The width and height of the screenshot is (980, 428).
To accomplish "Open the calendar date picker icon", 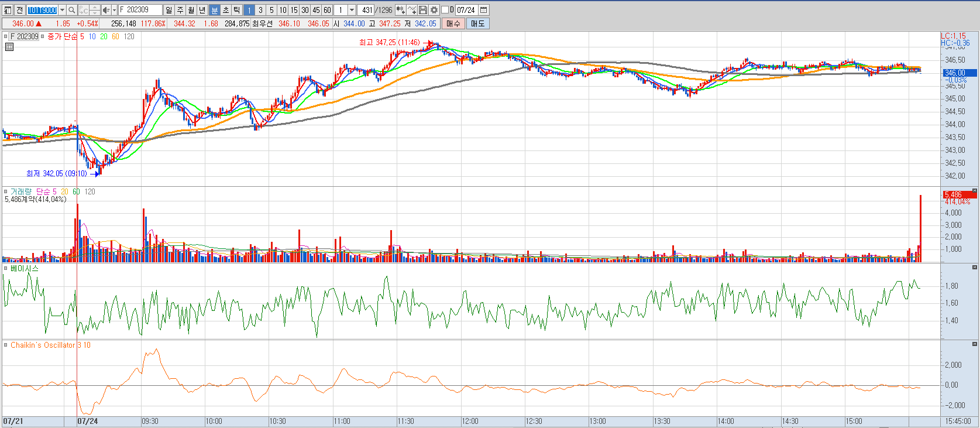I will point(484,10).
